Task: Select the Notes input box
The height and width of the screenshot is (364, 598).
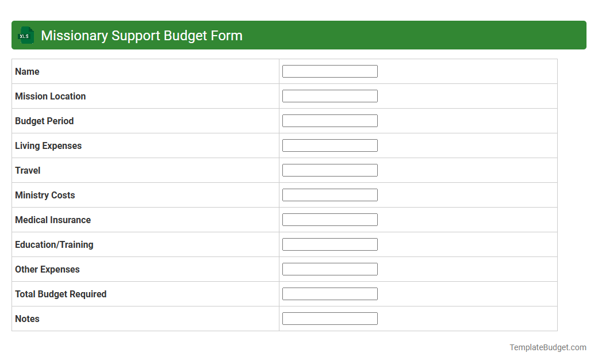Action: pos(329,318)
